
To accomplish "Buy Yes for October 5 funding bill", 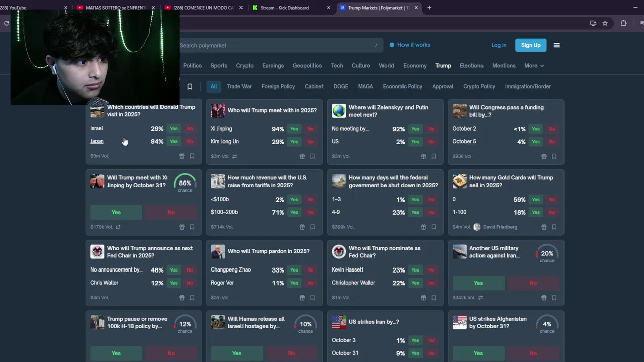I will point(536,142).
